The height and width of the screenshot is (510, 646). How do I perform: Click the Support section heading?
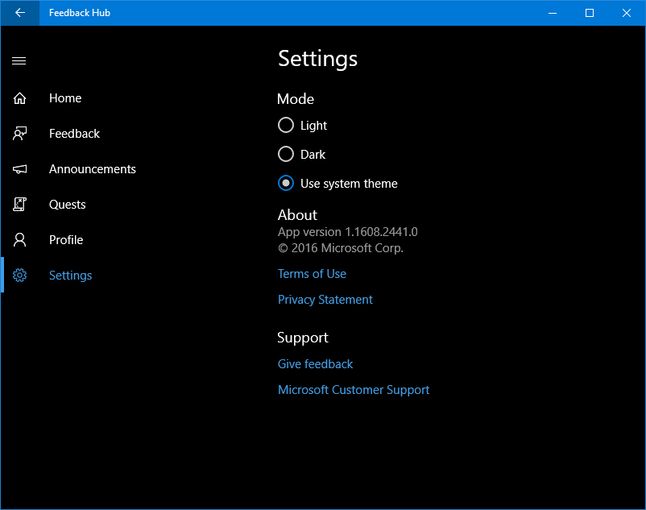(303, 338)
